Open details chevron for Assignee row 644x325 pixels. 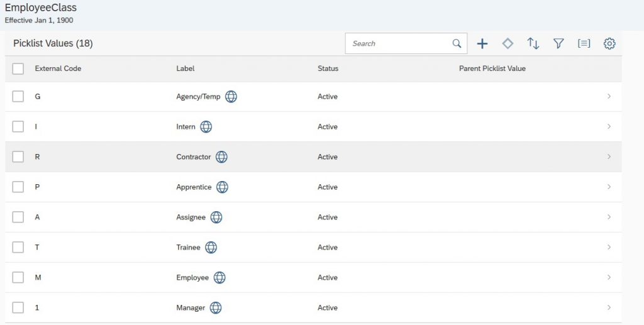(609, 217)
